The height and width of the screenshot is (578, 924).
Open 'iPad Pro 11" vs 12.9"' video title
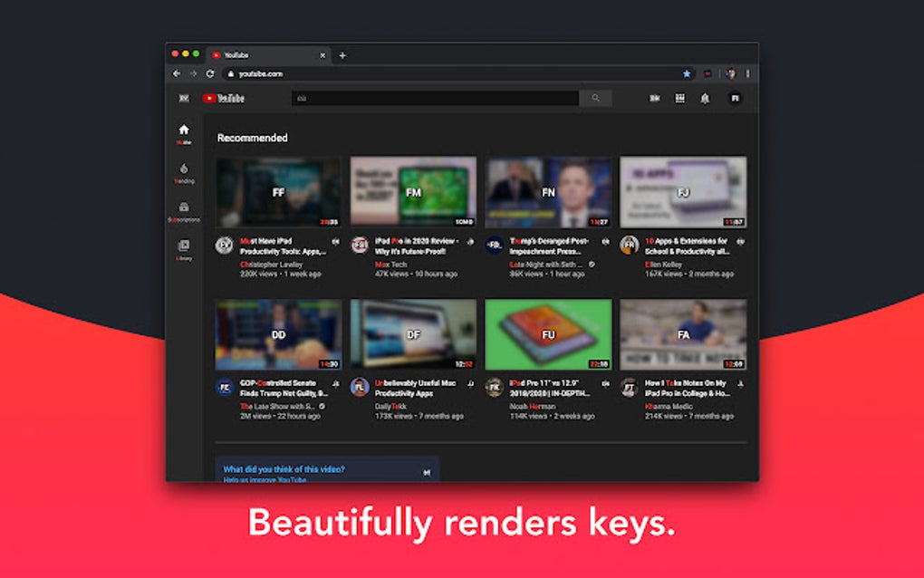click(x=550, y=389)
